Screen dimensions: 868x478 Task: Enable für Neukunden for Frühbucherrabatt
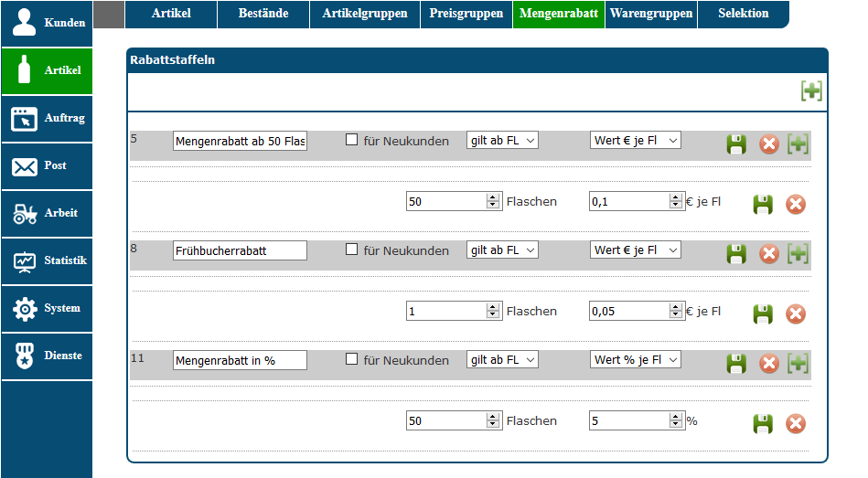click(351, 250)
